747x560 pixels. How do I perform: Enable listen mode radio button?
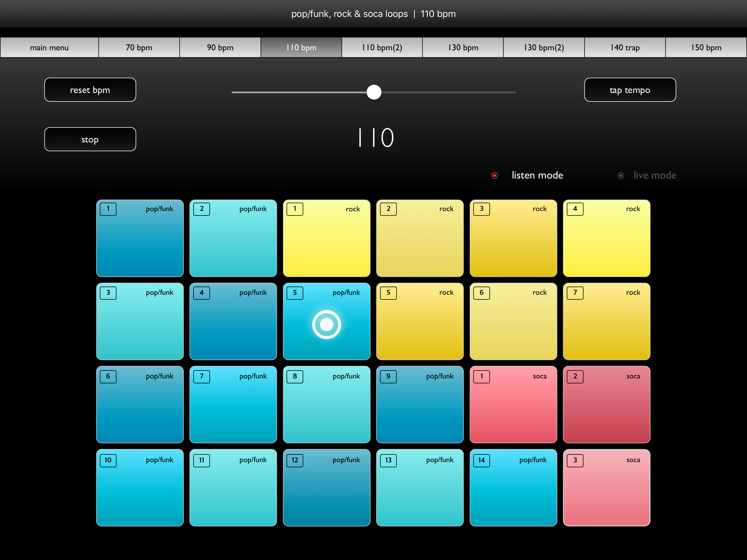(x=494, y=175)
